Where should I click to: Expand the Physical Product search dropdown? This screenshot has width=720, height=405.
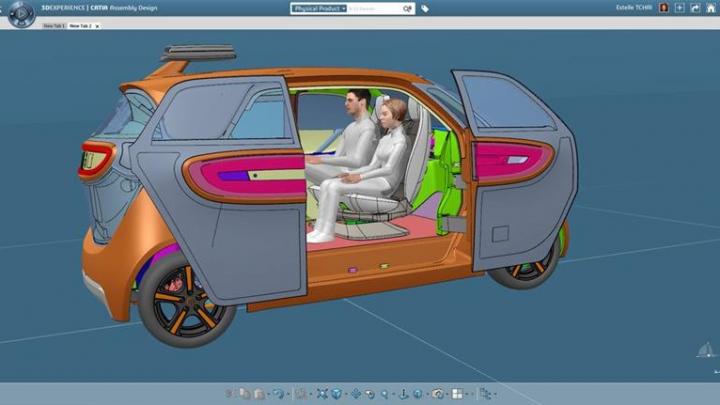[x=343, y=8]
